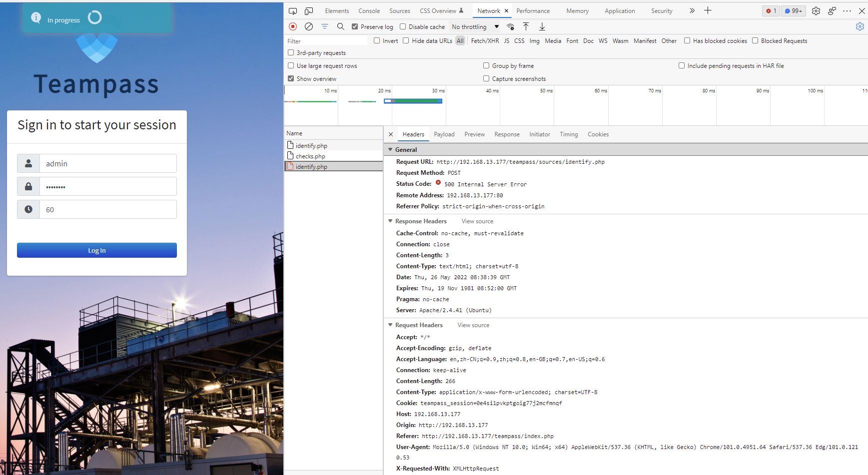Viewport: 868px width, 475px height.
Task: Click the import HAR upload arrow
Action: [x=526, y=26]
